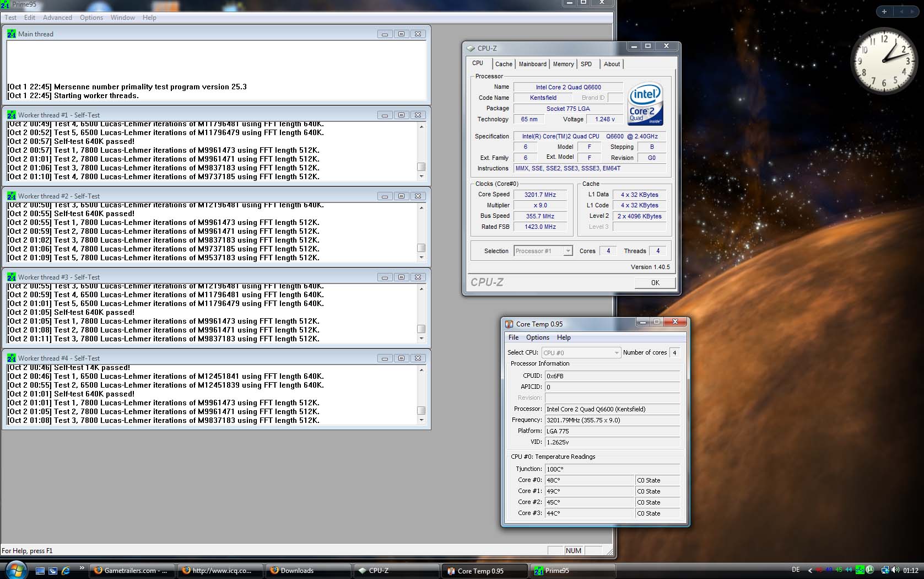Open the Prime95 Edit menu
The image size is (924, 579).
(x=30, y=18)
